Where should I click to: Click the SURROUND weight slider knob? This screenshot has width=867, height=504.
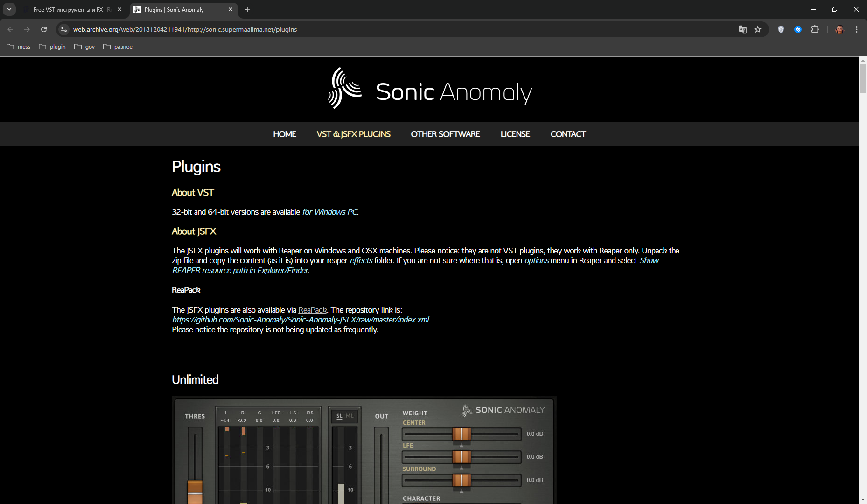(461, 480)
